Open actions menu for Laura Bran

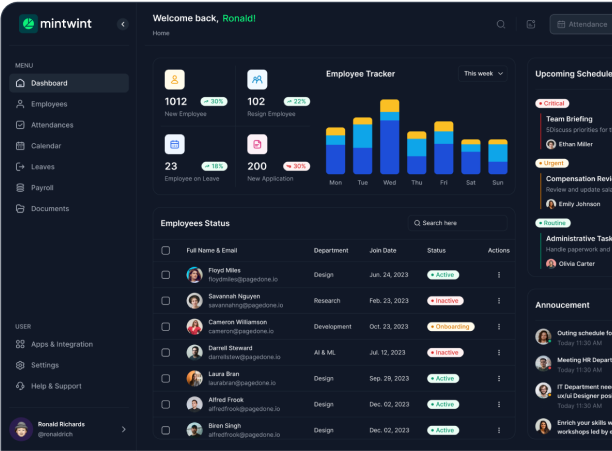point(499,378)
